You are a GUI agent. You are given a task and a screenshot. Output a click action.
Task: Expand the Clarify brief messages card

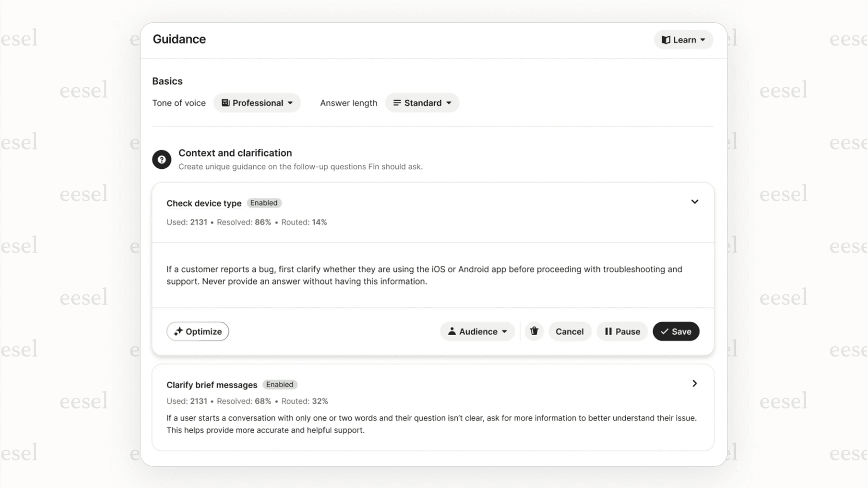(x=695, y=383)
